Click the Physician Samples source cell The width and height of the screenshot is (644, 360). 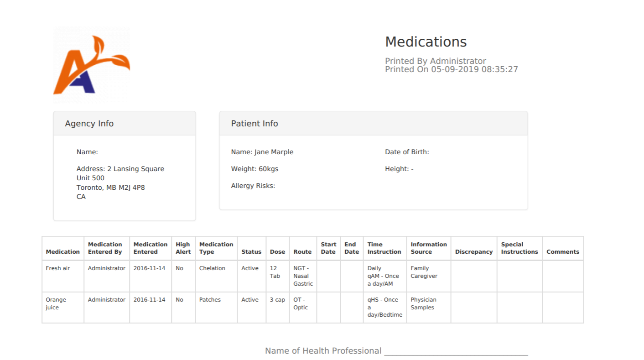[x=423, y=303]
